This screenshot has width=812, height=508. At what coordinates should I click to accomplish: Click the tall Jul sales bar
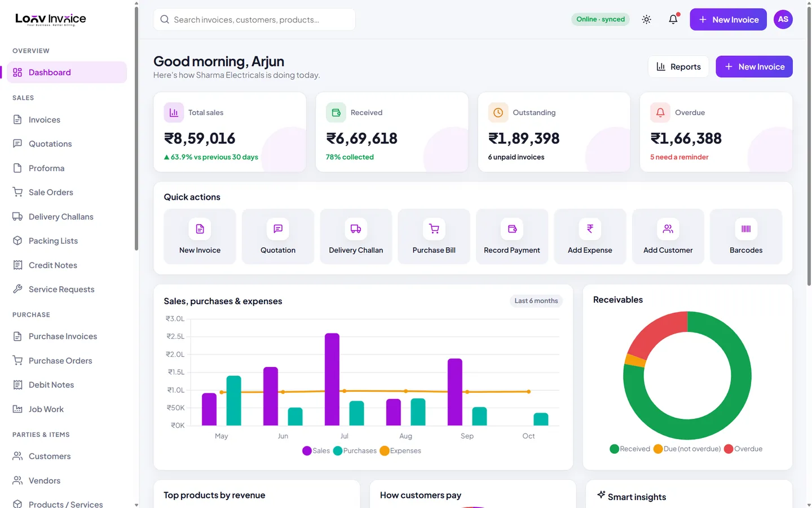pyautogui.click(x=332, y=379)
